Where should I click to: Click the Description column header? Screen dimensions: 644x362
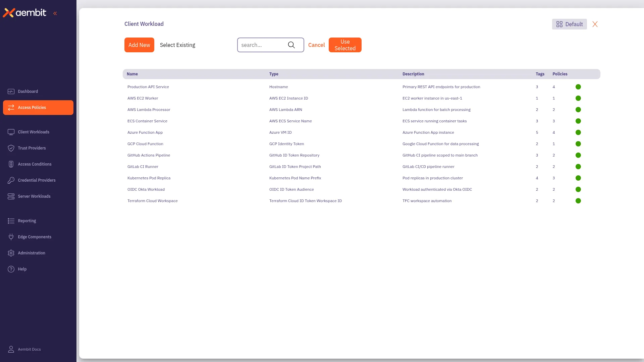[x=413, y=74]
